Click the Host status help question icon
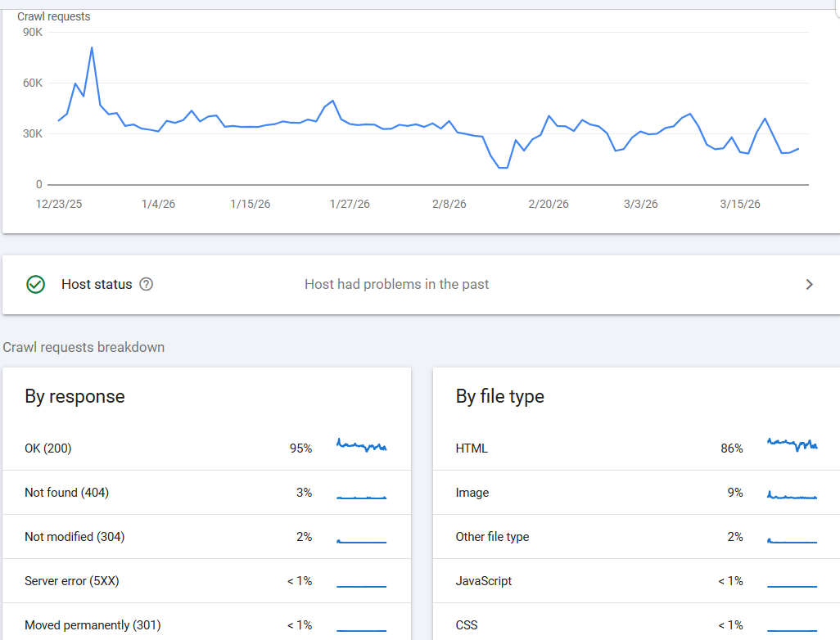Image resolution: width=840 pixels, height=640 pixels. 147,285
